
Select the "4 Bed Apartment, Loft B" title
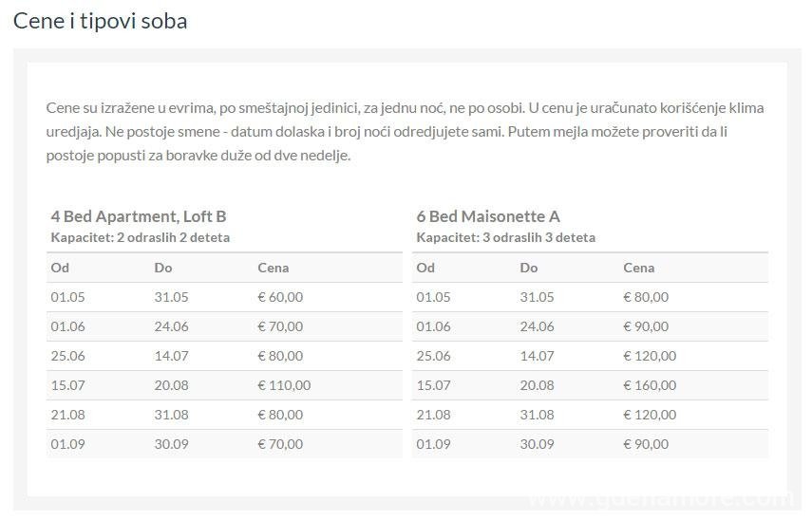(139, 216)
